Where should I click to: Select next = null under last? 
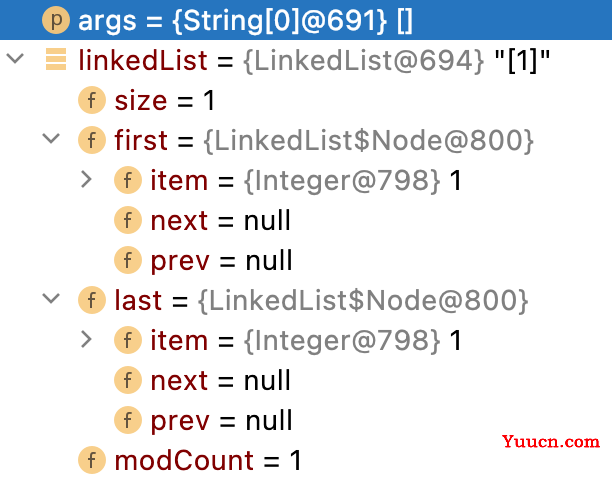[306, 380]
